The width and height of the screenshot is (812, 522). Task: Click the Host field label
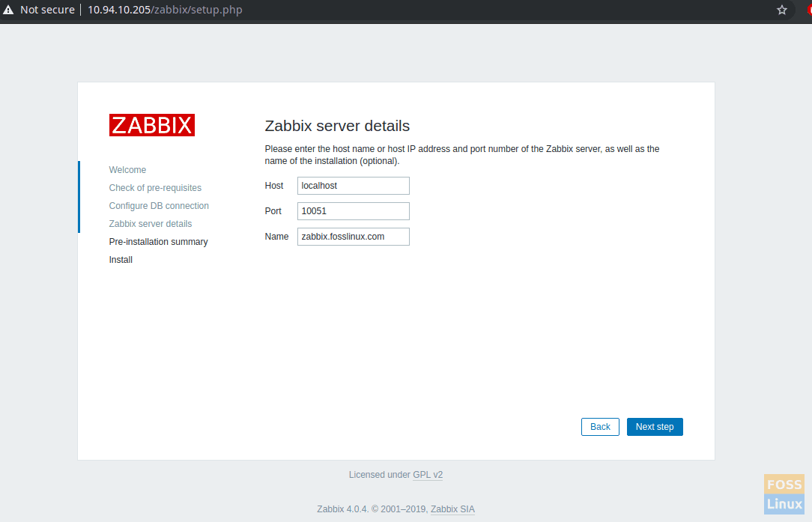(274, 186)
